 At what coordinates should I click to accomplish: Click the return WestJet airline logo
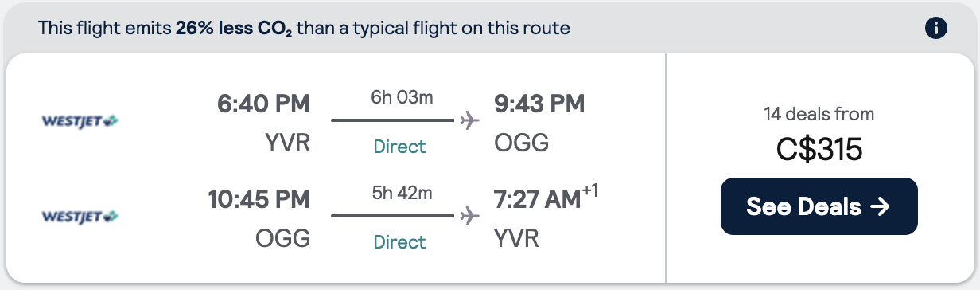point(80,216)
